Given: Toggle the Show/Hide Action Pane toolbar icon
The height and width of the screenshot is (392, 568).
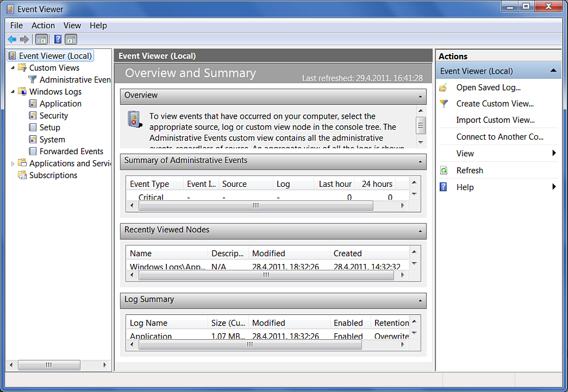Looking at the screenshot, I should (x=71, y=39).
